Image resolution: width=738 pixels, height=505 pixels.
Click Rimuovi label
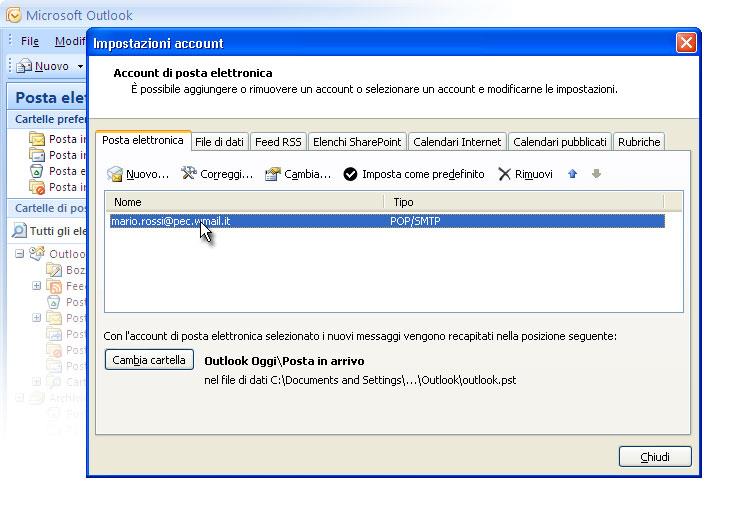(534, 175)
